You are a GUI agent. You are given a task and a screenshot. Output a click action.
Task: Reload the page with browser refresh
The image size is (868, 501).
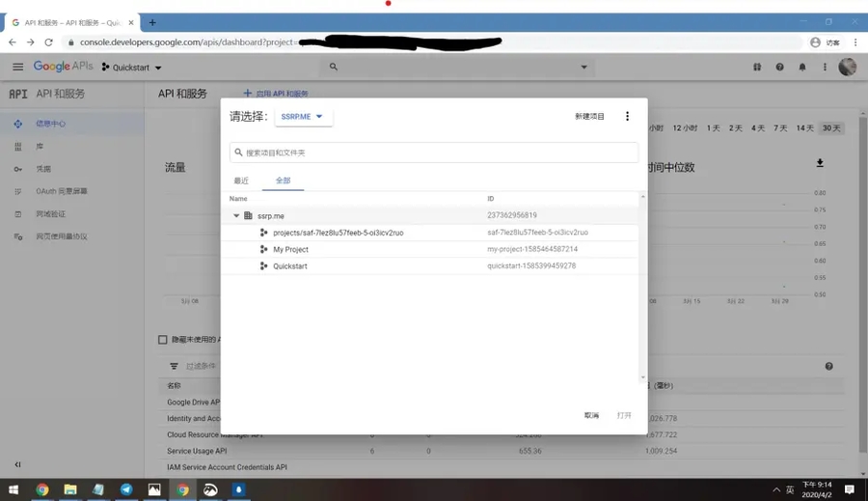point(48,42)
